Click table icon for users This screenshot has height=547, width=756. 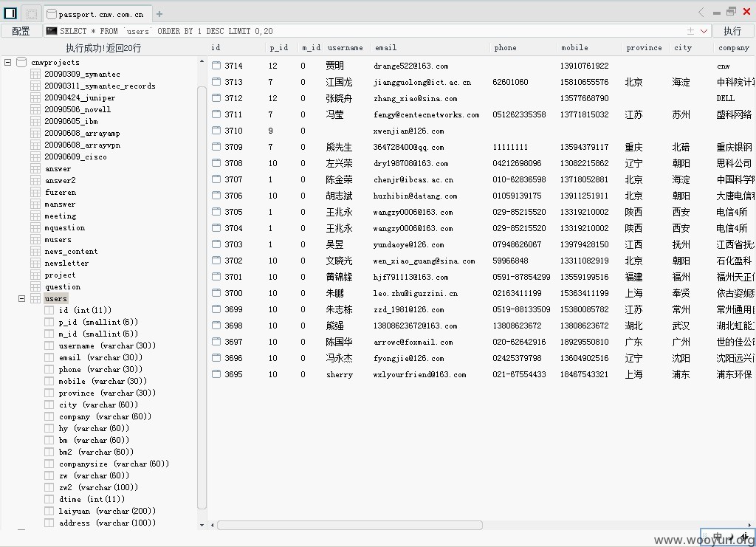point(35,299)
